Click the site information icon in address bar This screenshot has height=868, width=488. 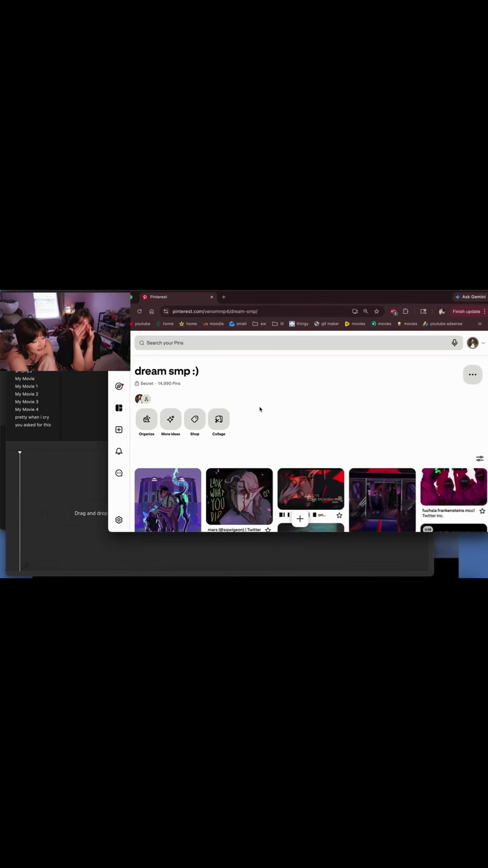(x=166, y=311)
